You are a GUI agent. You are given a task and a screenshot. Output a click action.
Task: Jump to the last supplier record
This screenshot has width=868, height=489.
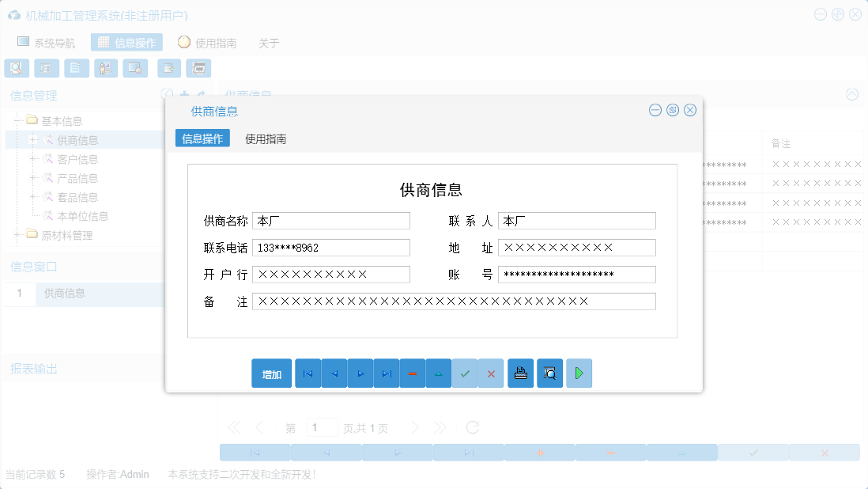pyautogui.click(x=387, y=373)
